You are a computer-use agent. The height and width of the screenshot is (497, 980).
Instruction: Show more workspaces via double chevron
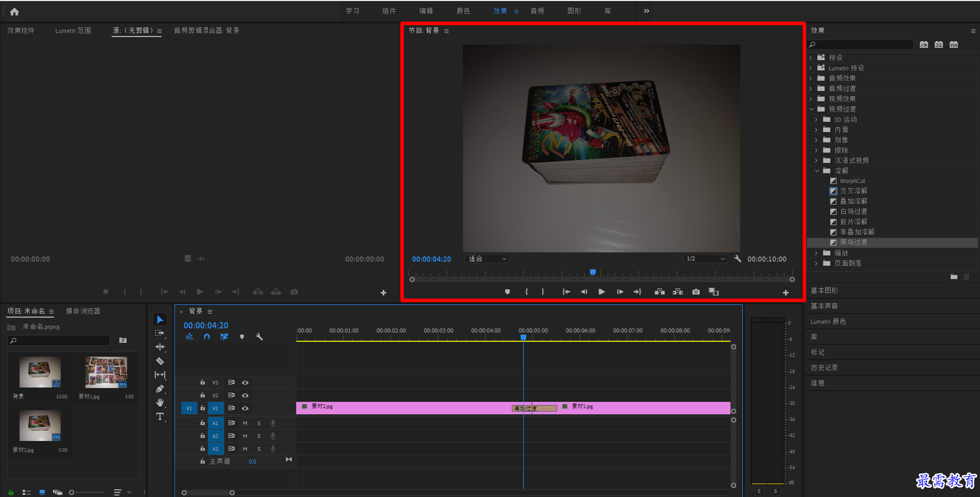646,11
